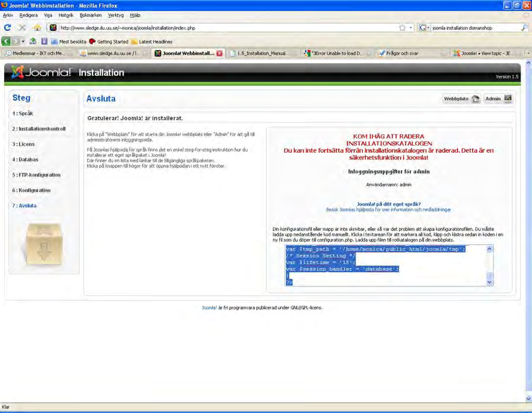Open the Google search engine selector

425,28
